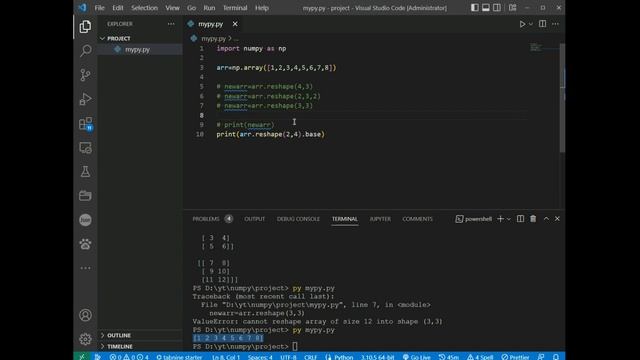Switch to the JUPYTER tab
This screenshot has width=640, height=360.
click(380, 219)
